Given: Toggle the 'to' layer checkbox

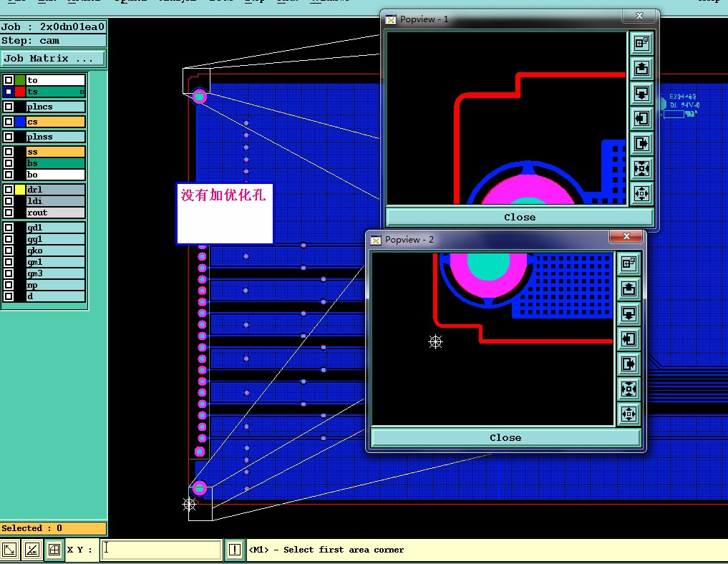Looking at the screenshot, I should (9, 80).
